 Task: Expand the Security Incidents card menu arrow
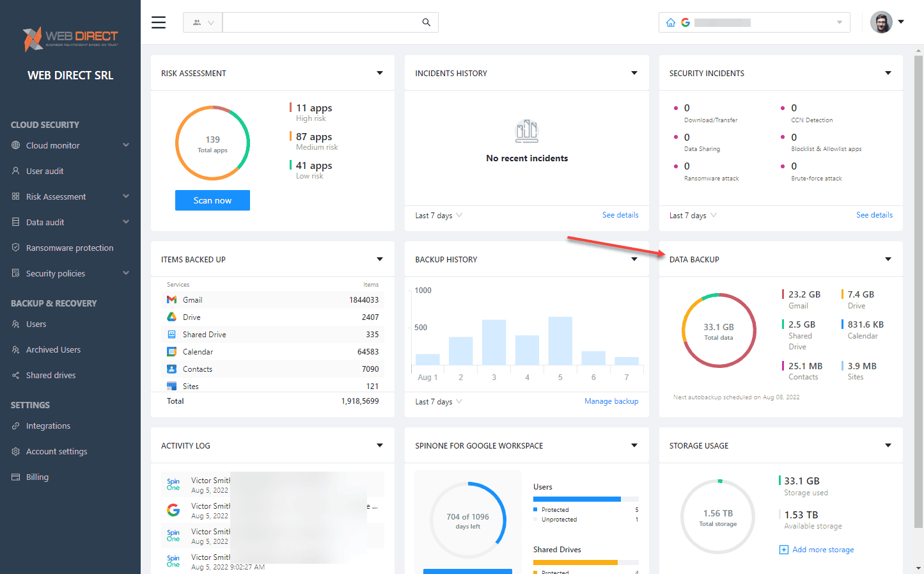point(888,73)
